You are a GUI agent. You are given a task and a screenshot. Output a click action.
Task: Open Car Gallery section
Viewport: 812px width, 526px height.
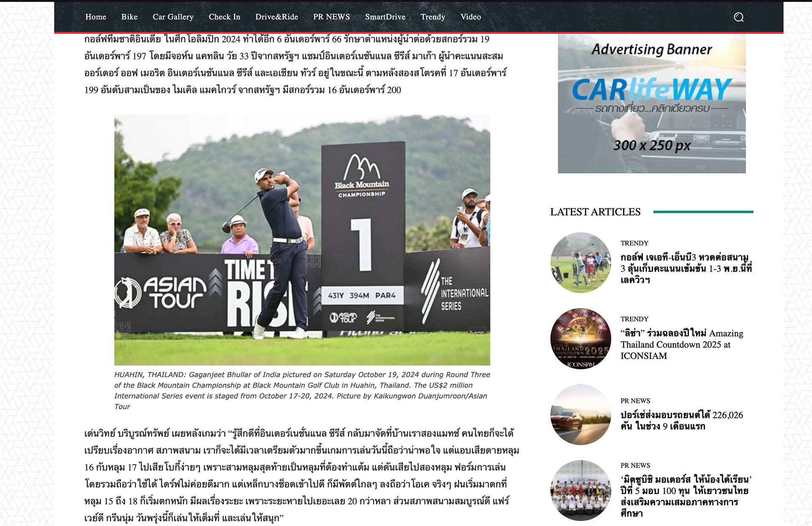pyautogui.click(x=173, y=17)
